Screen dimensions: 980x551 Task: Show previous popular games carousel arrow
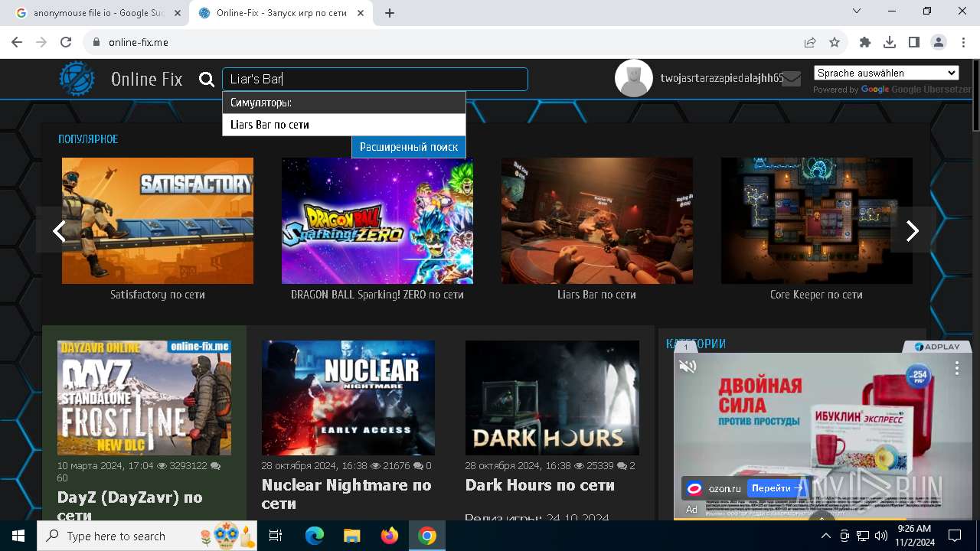pyautogui.click(x=59, y=230)
